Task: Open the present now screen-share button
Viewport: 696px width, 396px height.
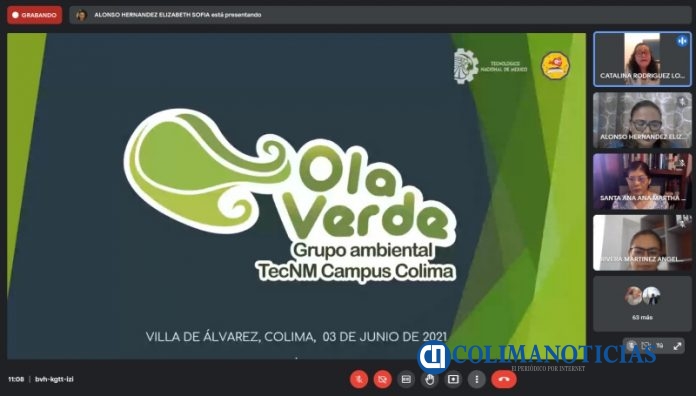Action: click(453, 379)
